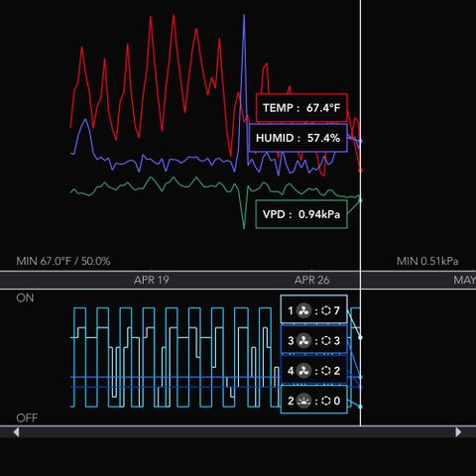
Task: Click the grow light icon for port 2
Action: (x=303, y=401)
